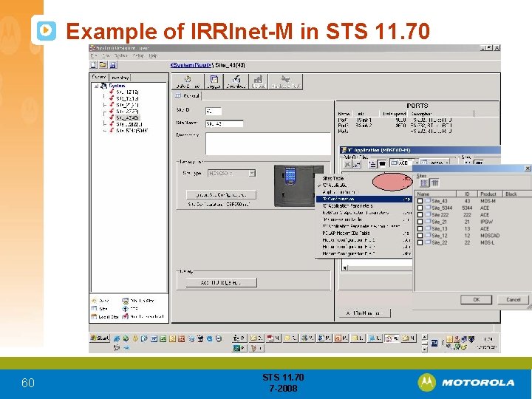Tick the checkbox for Site_12
The width and height of the screenshot is (532, 399).
pyautogui.click(x=420, y=236)
